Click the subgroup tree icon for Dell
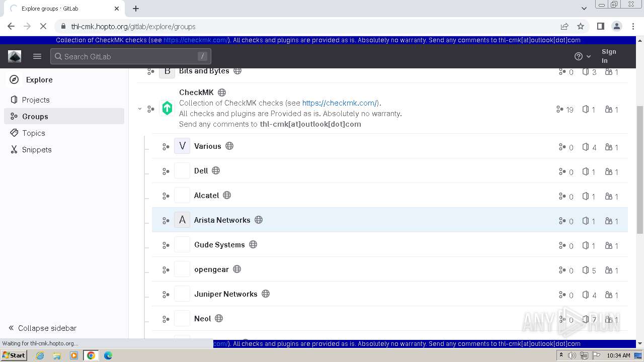Image resolution: width=644 pixels, height=362 pixels. [166, 171]
